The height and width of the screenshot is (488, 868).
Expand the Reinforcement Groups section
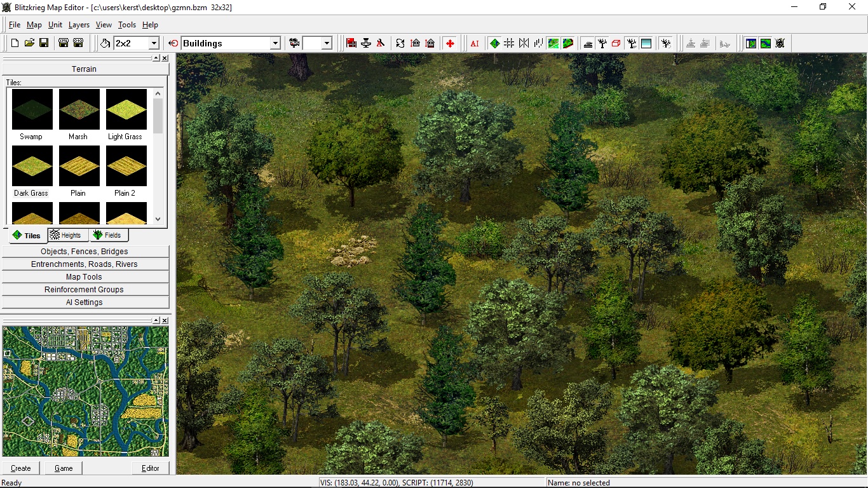(x=85, y=290)
